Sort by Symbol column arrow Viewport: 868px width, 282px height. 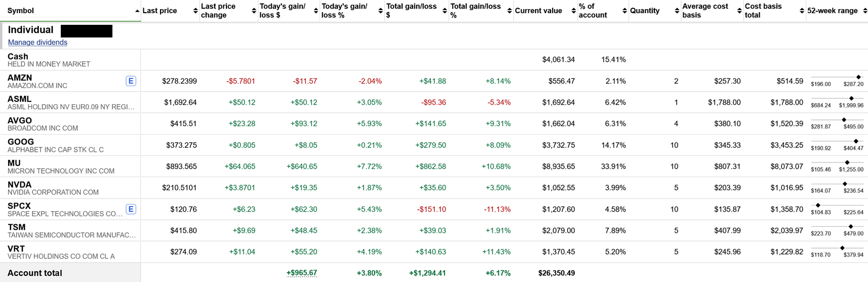point(137,11)
